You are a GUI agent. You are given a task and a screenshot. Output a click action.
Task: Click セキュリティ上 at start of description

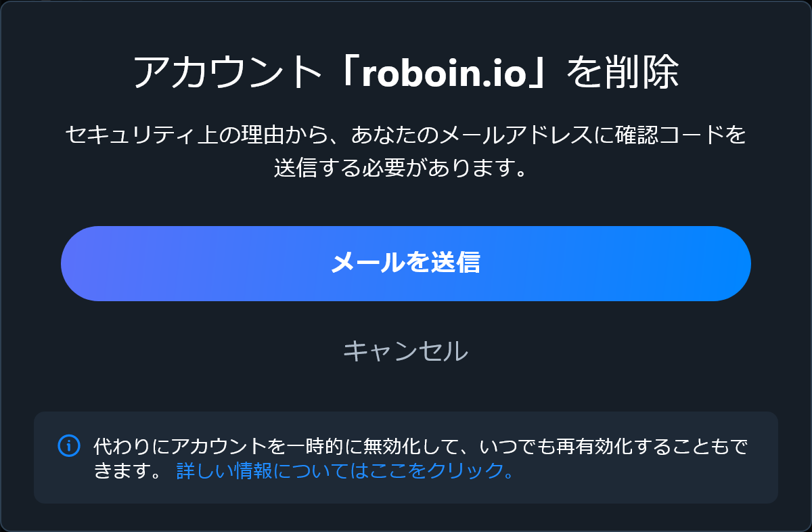pyautogui.click(x=144, y=135)
